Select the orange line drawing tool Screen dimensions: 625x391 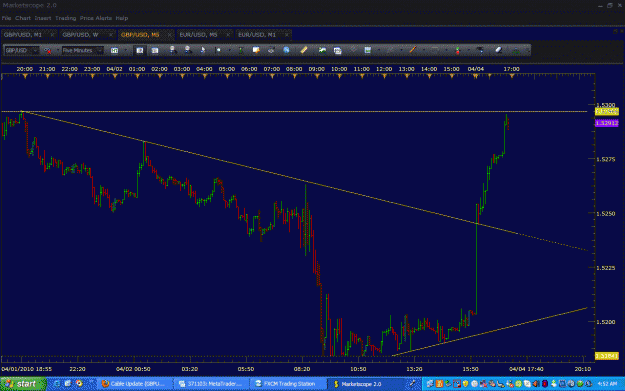pos(413,51)
